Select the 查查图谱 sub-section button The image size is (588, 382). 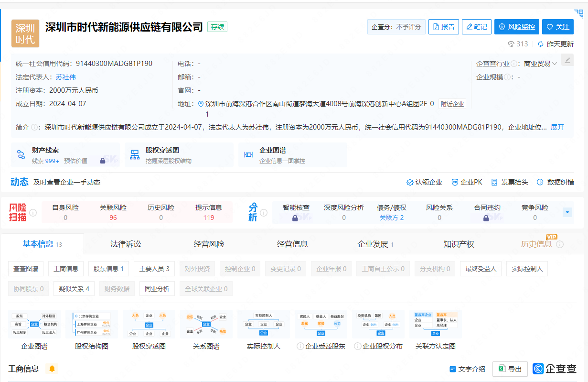point(26,269)
